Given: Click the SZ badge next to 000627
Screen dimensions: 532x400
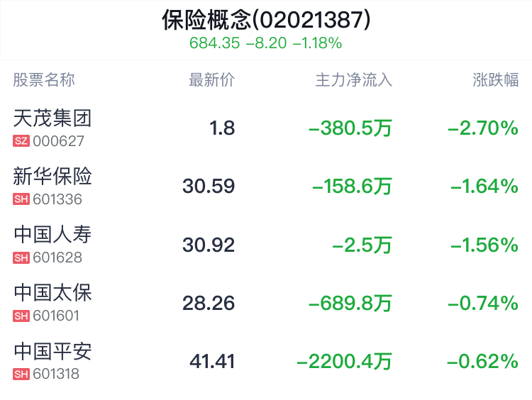Looking at the screenshot, I should click(21, 141).
